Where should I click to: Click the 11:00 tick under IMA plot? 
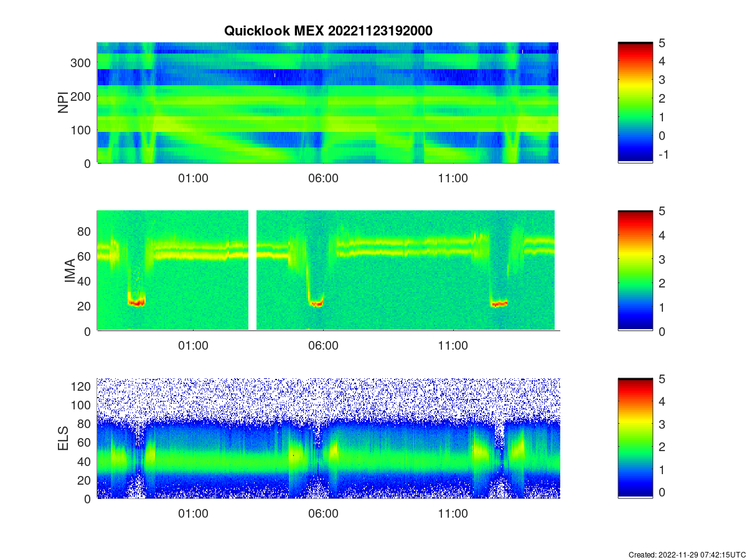[453, 346]
